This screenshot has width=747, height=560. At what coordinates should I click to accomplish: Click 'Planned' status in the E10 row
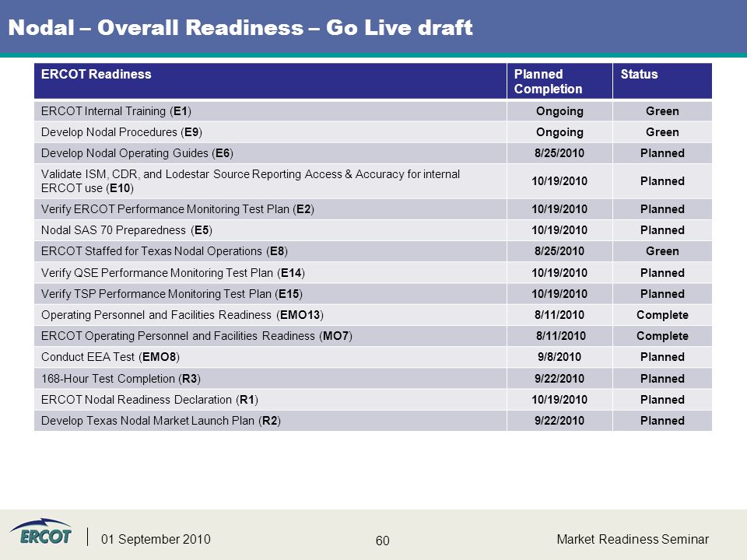662,181
